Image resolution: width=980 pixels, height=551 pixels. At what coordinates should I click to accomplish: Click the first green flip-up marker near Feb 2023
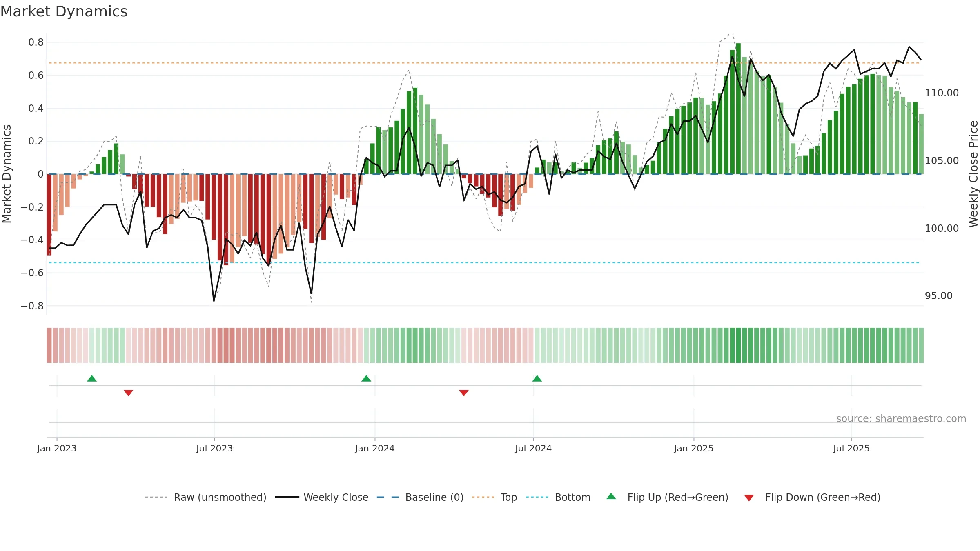[x=92, y=378]
